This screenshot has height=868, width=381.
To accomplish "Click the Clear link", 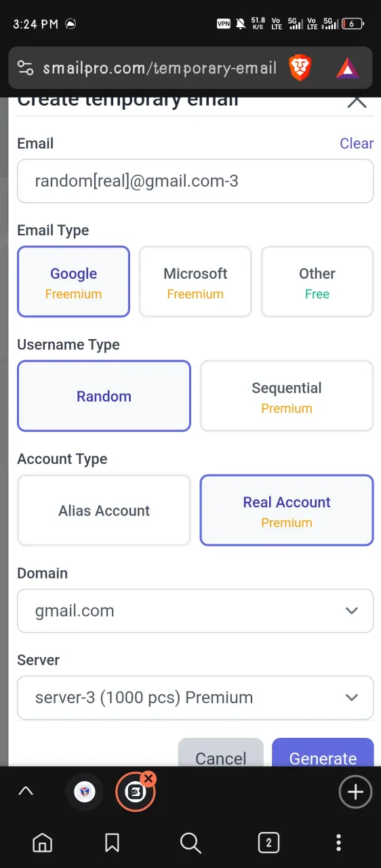I will [357, 144].
